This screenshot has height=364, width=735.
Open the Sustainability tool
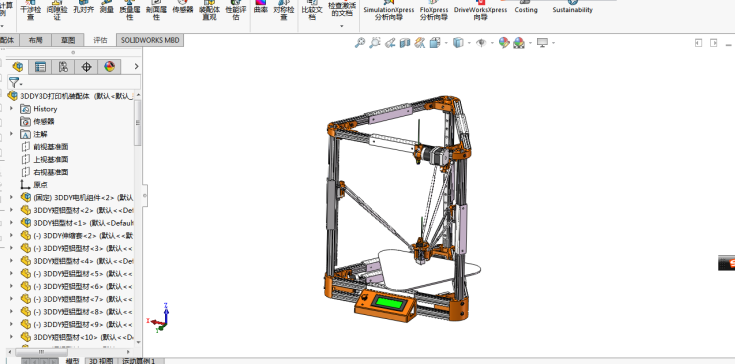pyautogui.click(x=572, y=7)
